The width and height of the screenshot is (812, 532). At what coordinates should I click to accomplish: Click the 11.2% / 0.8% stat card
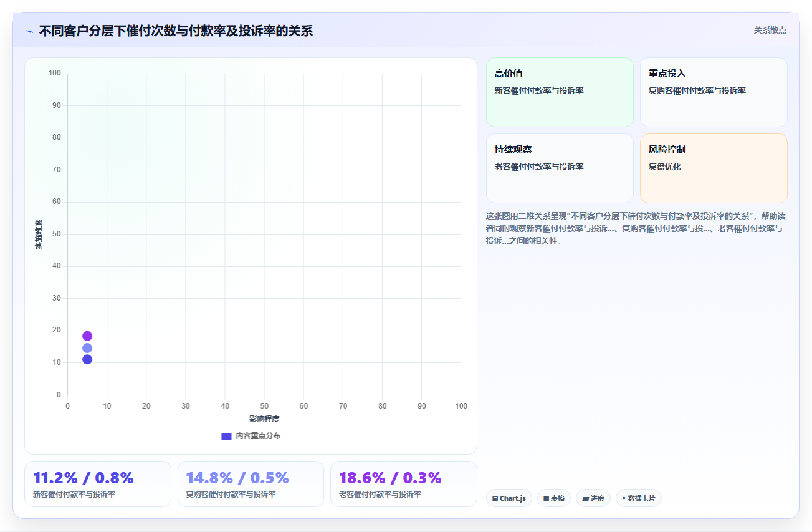point(97,484)
